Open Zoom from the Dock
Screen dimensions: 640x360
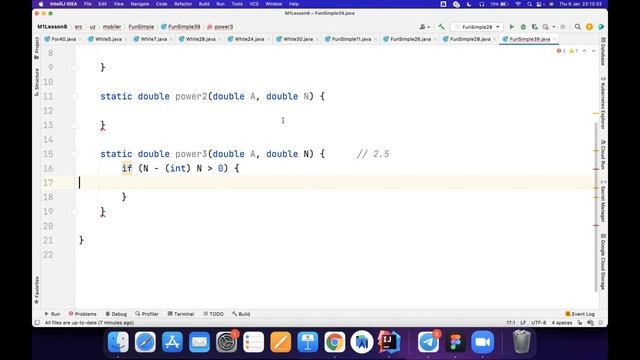[x=482, y=342]
